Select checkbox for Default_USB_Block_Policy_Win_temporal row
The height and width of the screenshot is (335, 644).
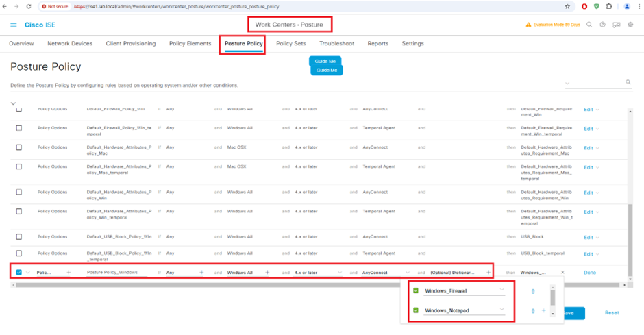[x=18, y=253]
